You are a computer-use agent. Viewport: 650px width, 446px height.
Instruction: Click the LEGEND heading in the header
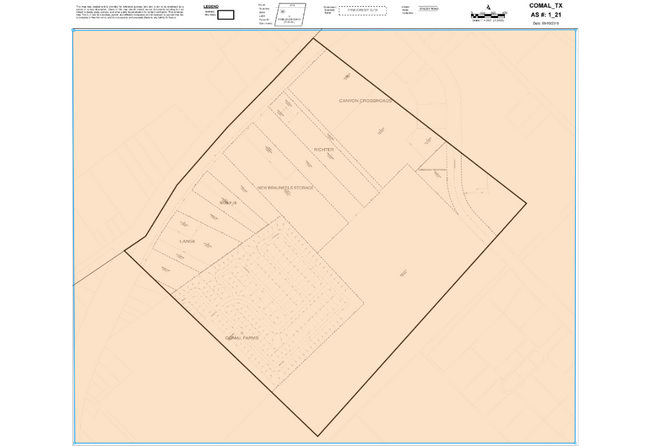(x=211, y=6)
